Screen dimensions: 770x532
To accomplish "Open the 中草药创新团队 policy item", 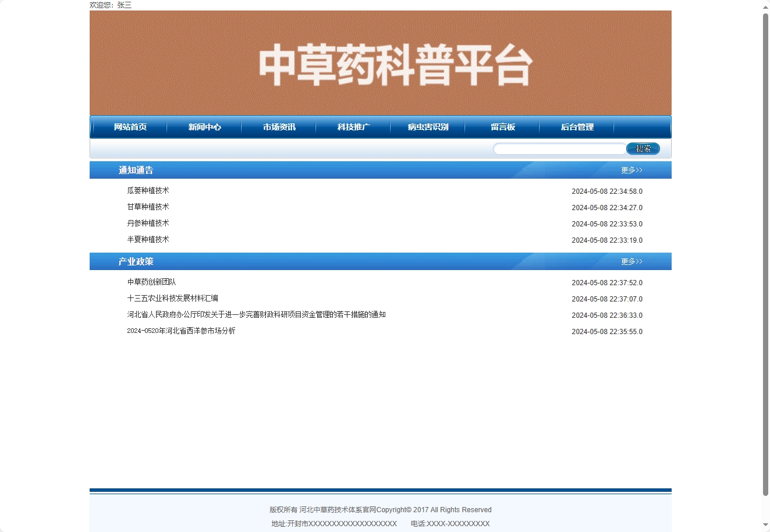I will click(151, 282).
